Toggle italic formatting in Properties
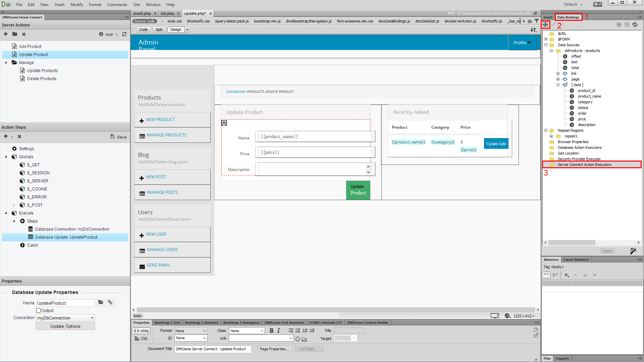 [278, 330]
